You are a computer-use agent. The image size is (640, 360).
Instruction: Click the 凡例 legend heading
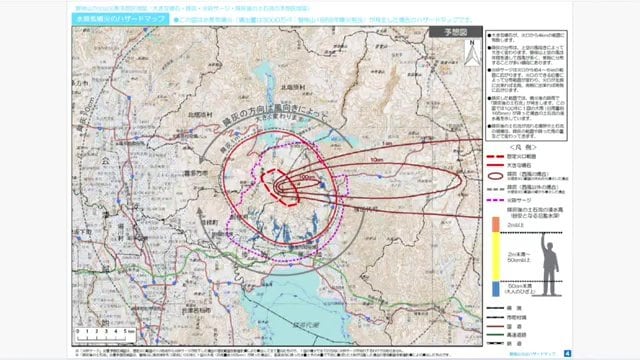click(523, 147)
